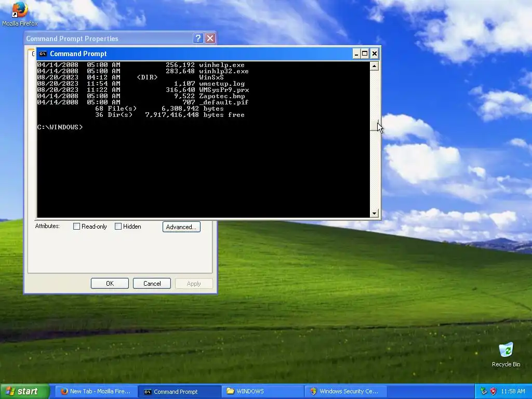Click the Attributes label in Properties dialog

[x=47, y=226]
